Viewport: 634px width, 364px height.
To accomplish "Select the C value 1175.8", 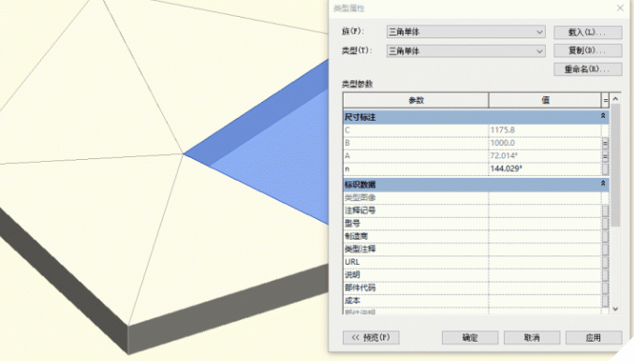I will pyautogui.click(x=545, y=130).
